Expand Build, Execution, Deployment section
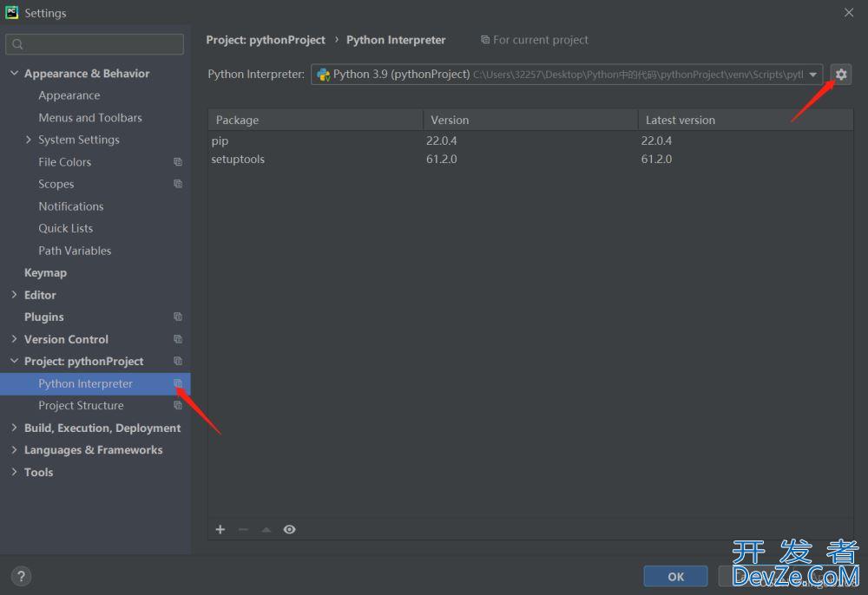The height and width of the screenshot is (595, 868). click(x=15, y=427)
